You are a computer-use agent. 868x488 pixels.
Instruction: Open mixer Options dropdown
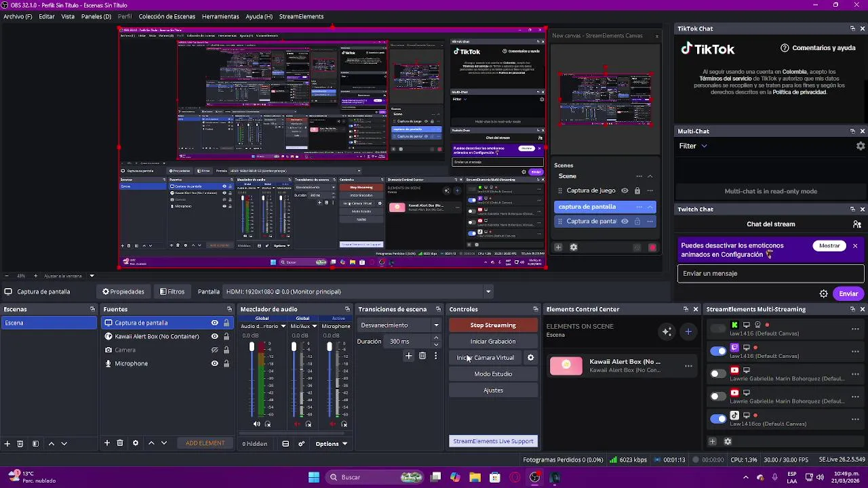tap(331, 444)
